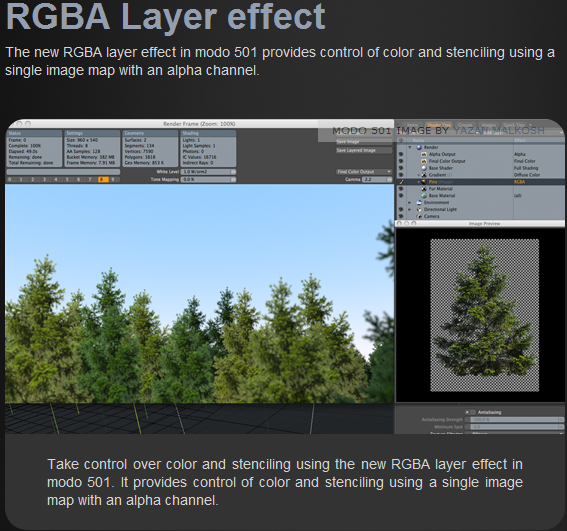
Task: Click the Gamma value field
Action: click(x=377, y=179)
